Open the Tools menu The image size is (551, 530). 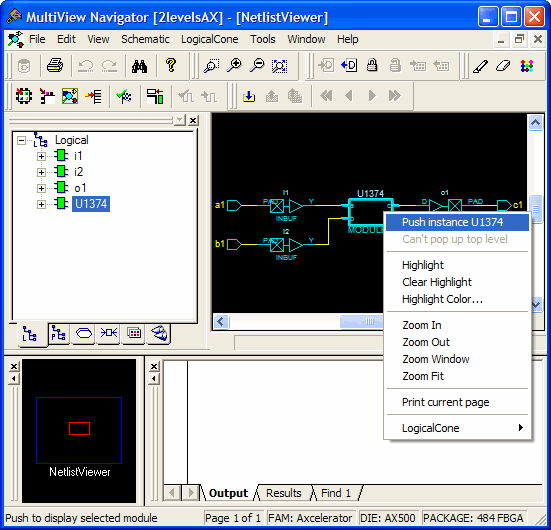262,39
